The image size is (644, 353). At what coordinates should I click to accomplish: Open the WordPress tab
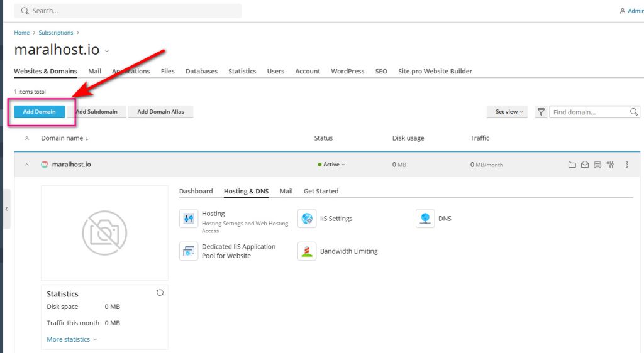coord(347,71)
